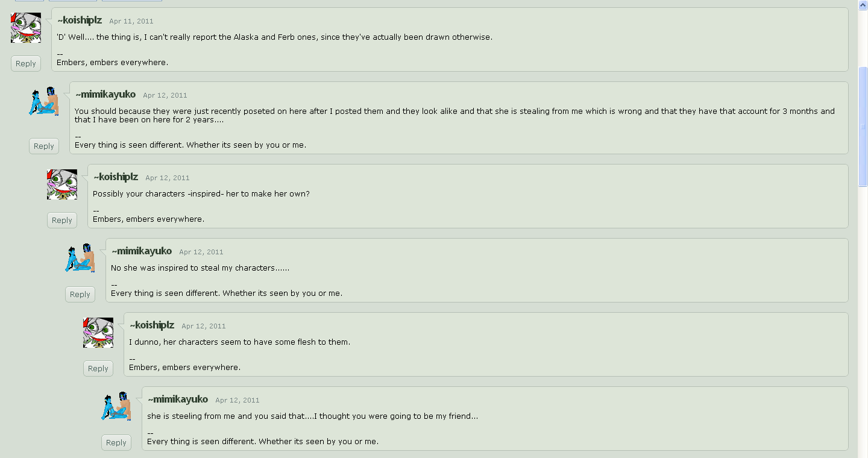This screenshot has height=458, width=868.
Task: Open koishiplz avatar on 'some flesh' comment
Action: [x=98, y=333]
